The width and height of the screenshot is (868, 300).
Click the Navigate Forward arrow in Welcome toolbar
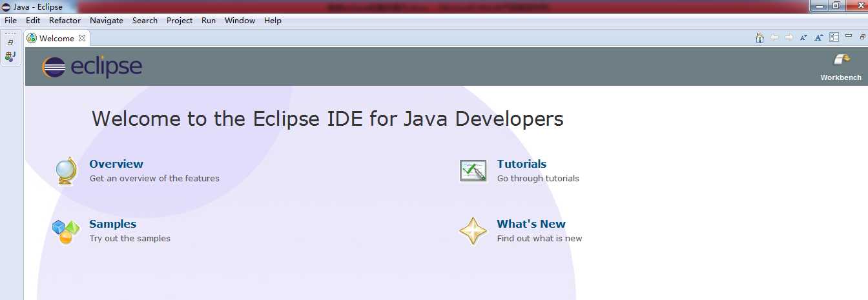coord(789,38)
